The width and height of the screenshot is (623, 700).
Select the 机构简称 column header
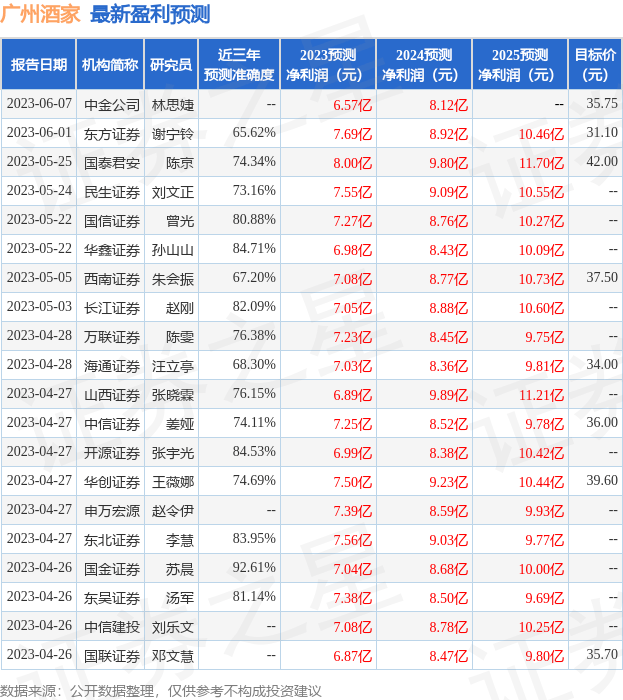pos(111,65)
